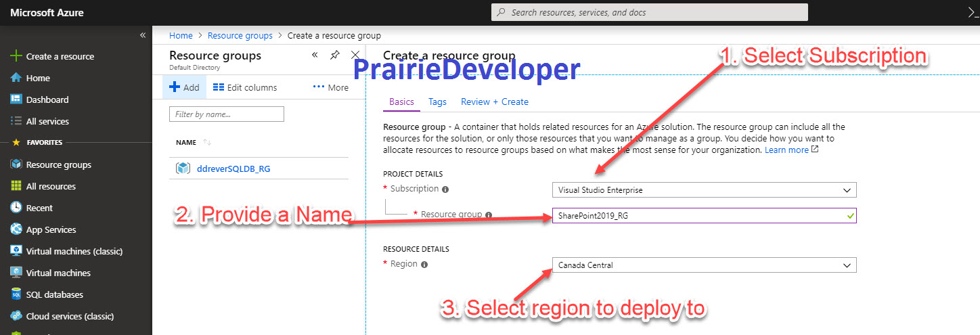Switch to the Basics tab
The image size is (980, 335).
click(401, 102)
